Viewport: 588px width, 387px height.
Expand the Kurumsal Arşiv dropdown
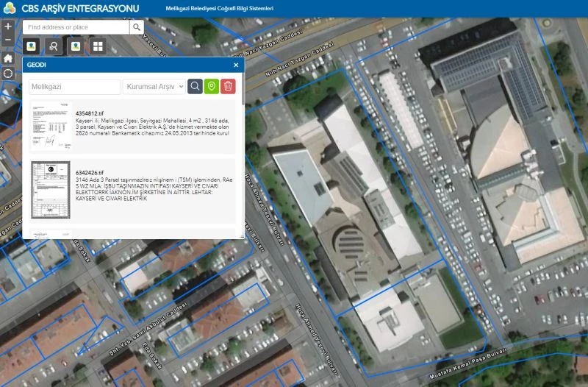click(154, 87)
